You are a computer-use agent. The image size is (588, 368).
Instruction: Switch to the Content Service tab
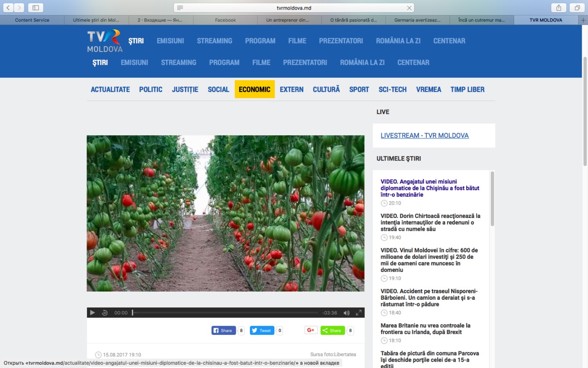[x=33, y=20]
